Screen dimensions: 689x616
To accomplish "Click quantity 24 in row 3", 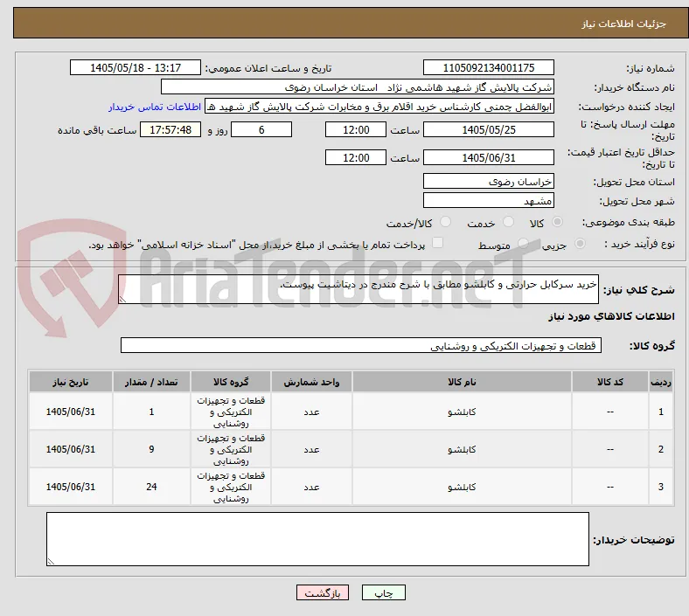I will point(151,487).
